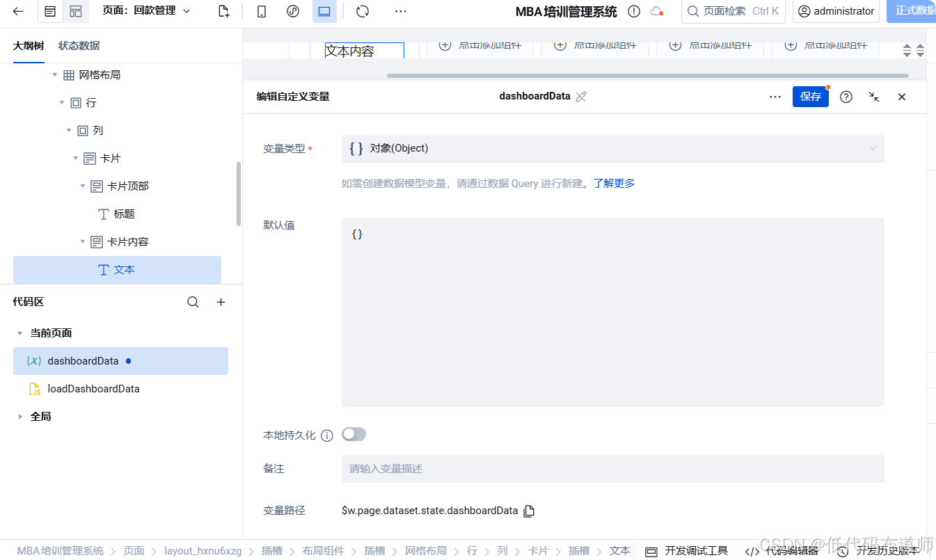Collapse the 当前页面 section
Screen dimensions: 936x560
point(19,333)
